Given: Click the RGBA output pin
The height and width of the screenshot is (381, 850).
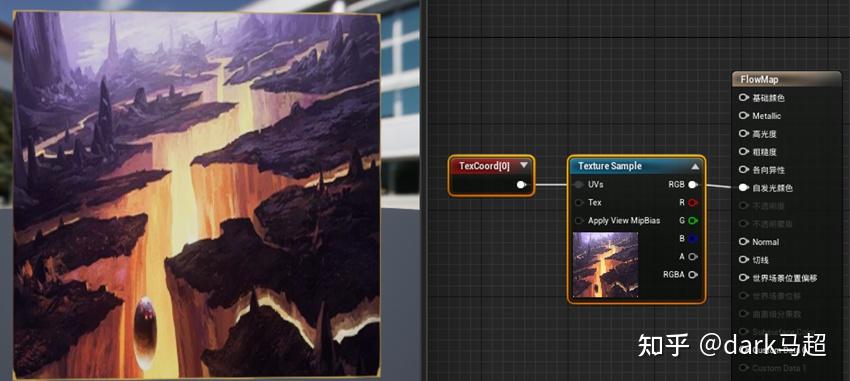Looking at the screenshot, I should click(x=692, y=275).
